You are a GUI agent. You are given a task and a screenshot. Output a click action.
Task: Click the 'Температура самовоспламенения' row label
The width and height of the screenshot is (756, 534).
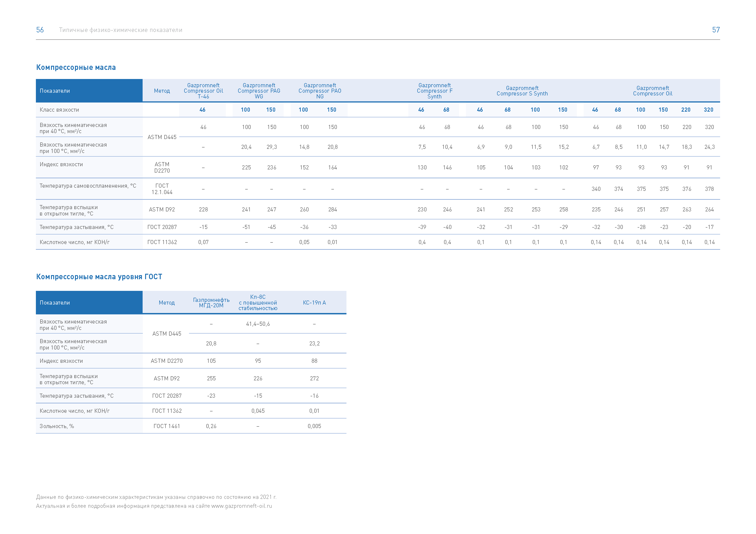coord(88,186)
